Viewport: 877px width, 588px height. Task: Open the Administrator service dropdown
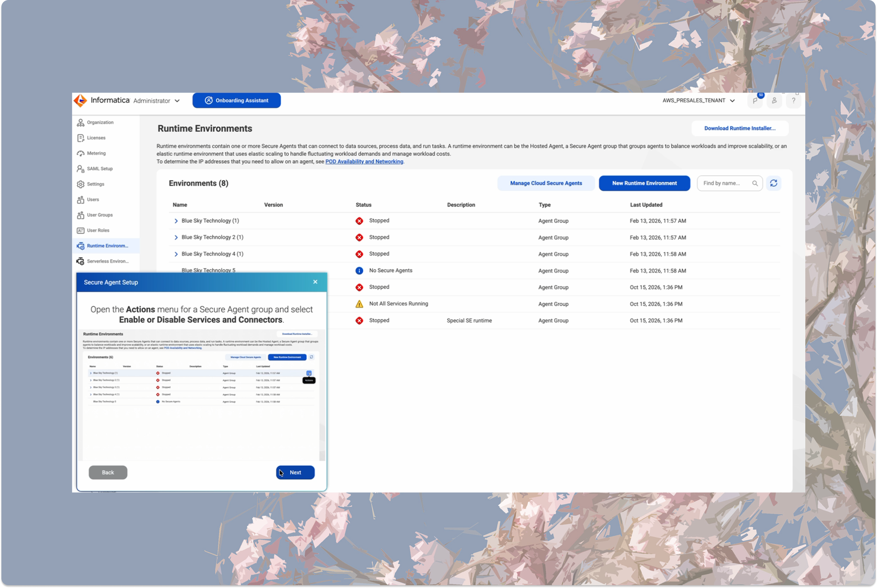(x=156, y=101)
